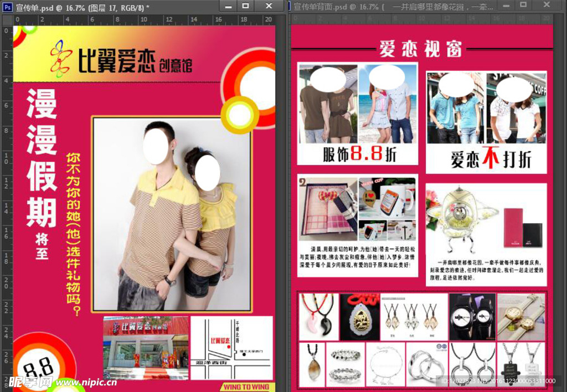Screen dimensions: 567x392
Task: Close the 宣传单背面.psd document window
Action: [547, 6]
